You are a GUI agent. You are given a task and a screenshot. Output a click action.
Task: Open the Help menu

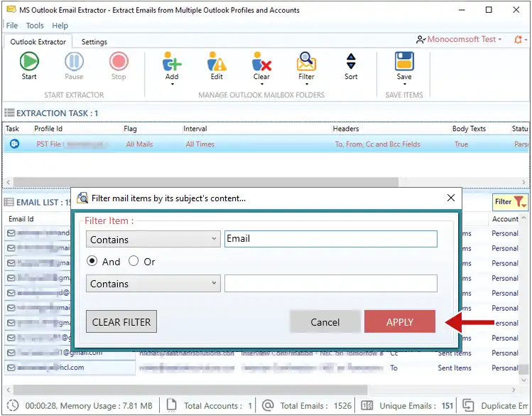click(x=60, y=26)
